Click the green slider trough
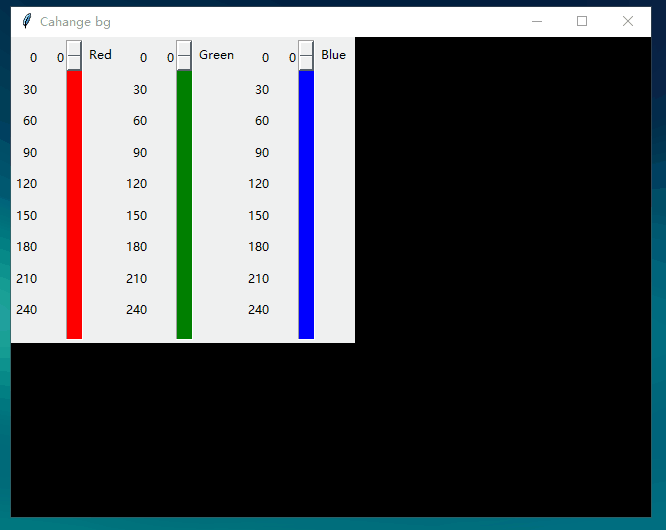666x530 pixels. 184,205
